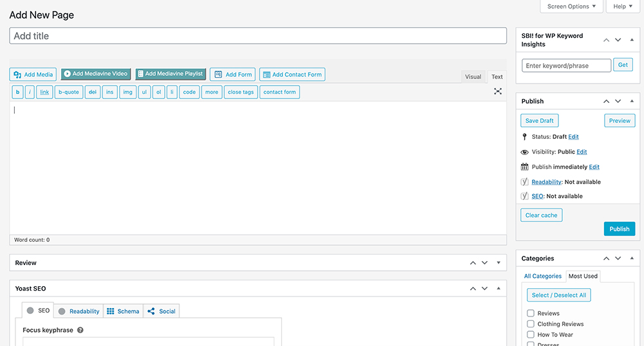This screenshot has width=644, height=346.
Task: Move Yoast SEO panel up
Action: coord(473,289)
